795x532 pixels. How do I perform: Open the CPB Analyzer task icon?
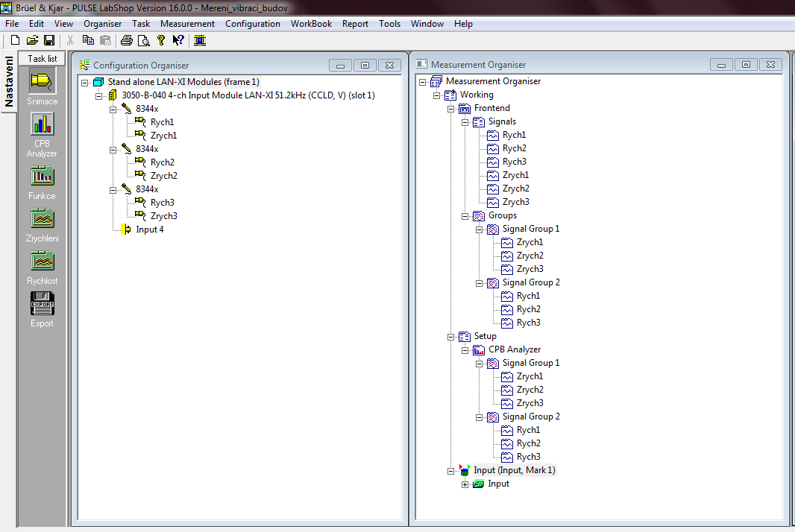(42, 124)
